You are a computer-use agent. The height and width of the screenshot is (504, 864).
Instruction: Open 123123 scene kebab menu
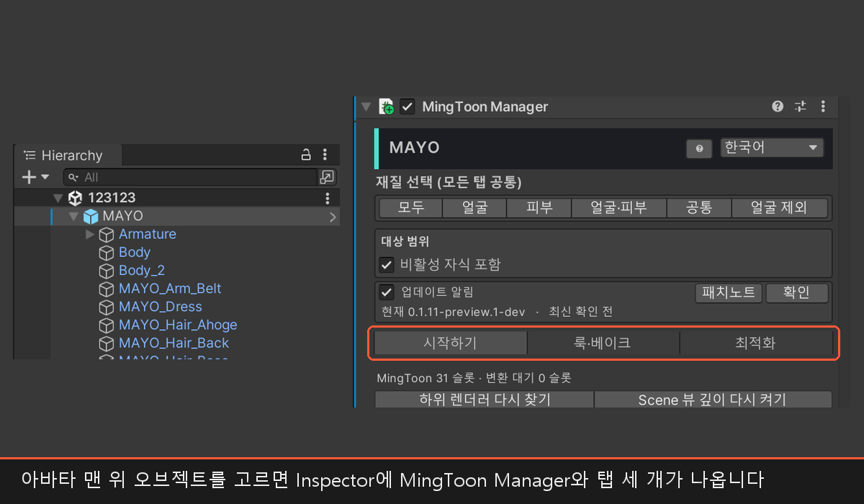pyautogui.click(x=328, y=198)
